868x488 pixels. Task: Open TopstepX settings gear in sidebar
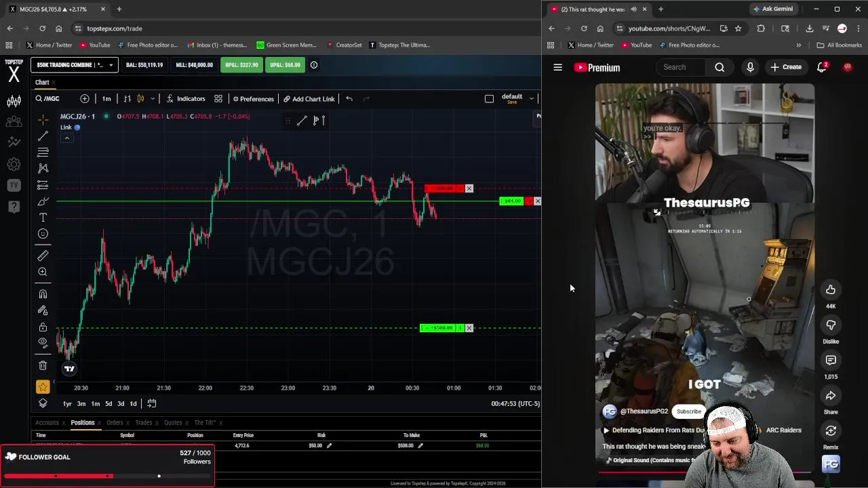(x=14, y=164)
